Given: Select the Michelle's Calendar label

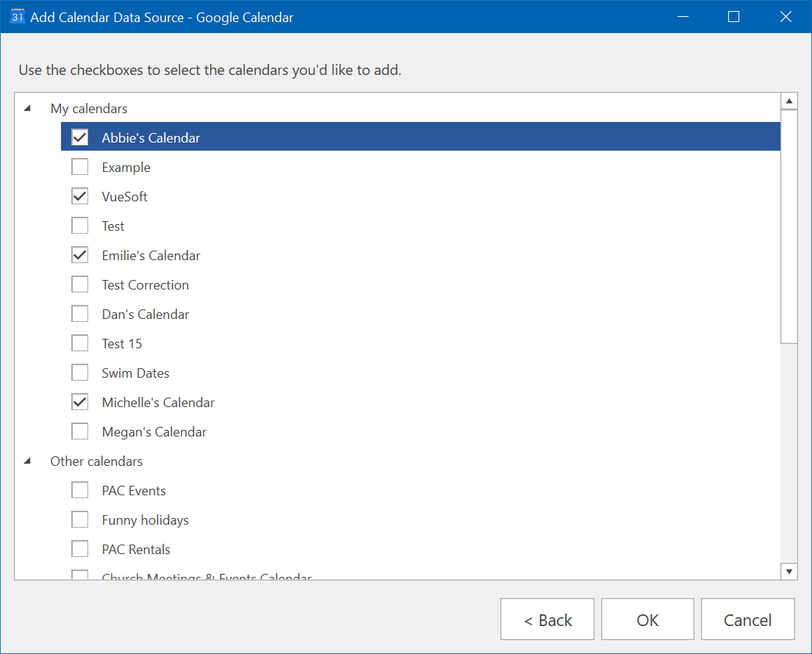Looking at the screenshot, I should pyautogui.click(x=158, y=403).
